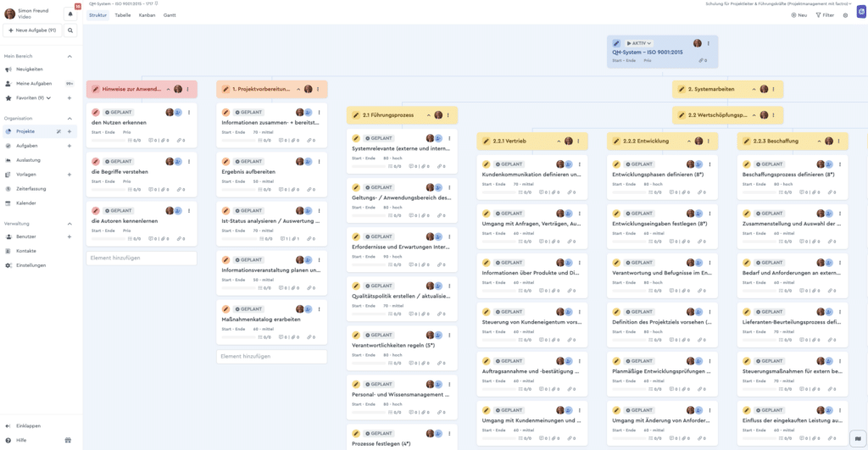This screenshot has width=868, height=450.
Task: Add new project with plus beside Projekte
Action: (70, 131)
